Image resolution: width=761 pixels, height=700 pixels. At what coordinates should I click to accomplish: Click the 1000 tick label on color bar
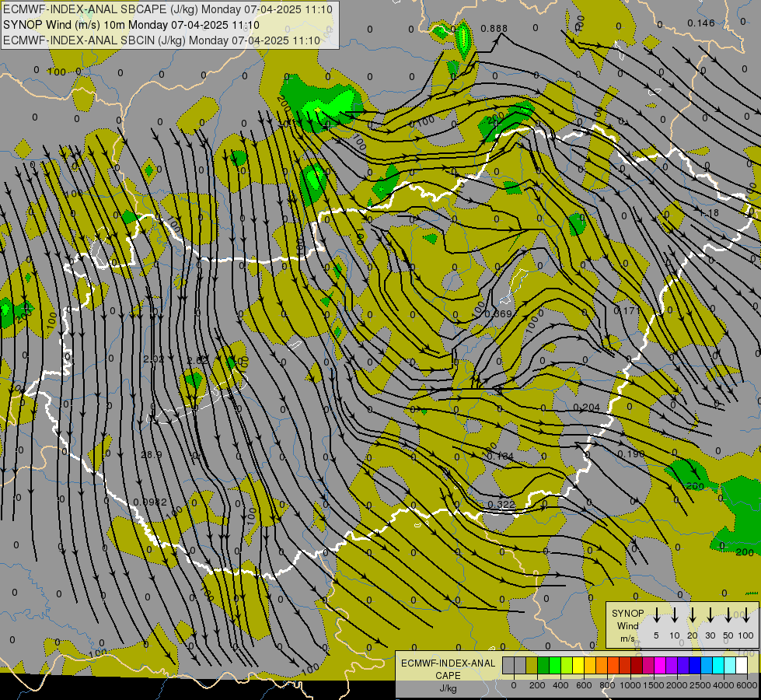pyautogui.click(x=630, y=685)
